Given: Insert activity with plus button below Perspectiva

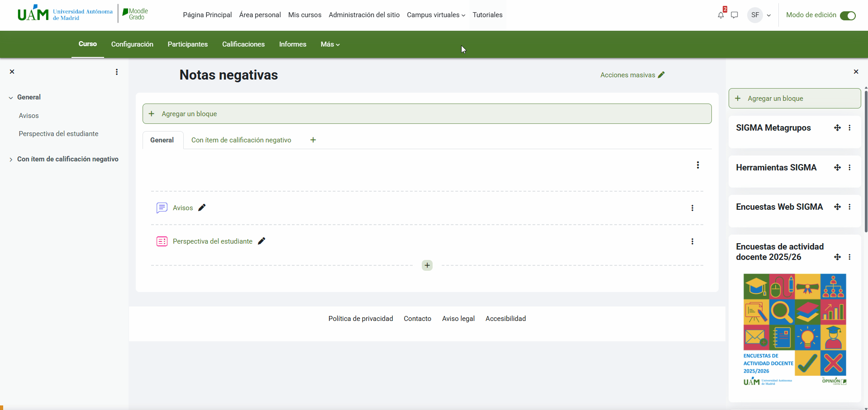Looking at the screenshot, I should [427, 265].
